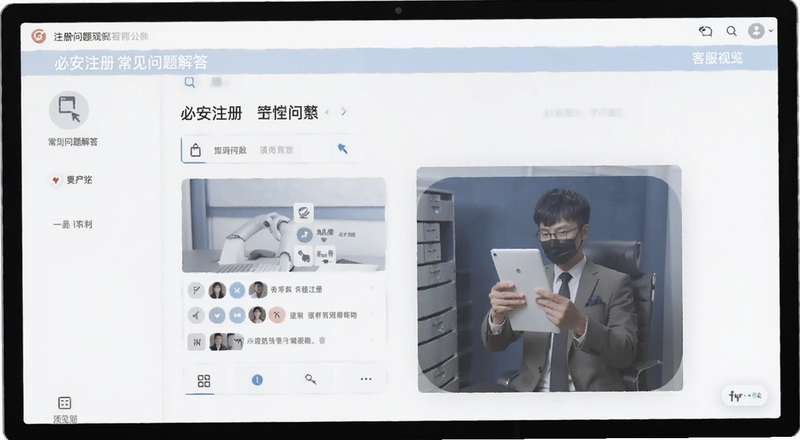Switch to the grid view tab

[x=204, y=380]
